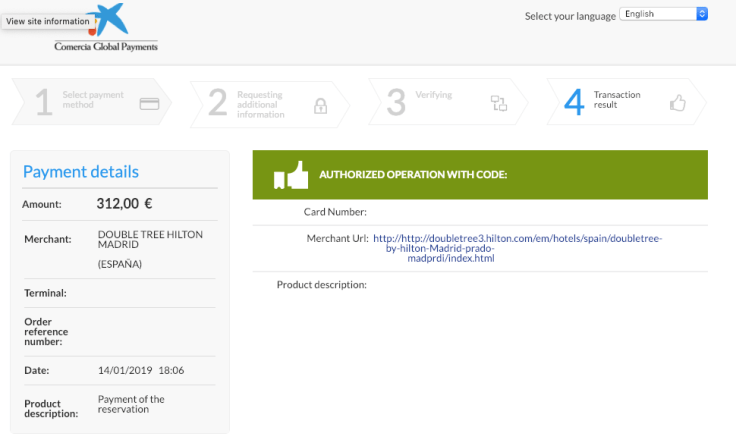Click the Product description: label on right panel

[322, 285]
